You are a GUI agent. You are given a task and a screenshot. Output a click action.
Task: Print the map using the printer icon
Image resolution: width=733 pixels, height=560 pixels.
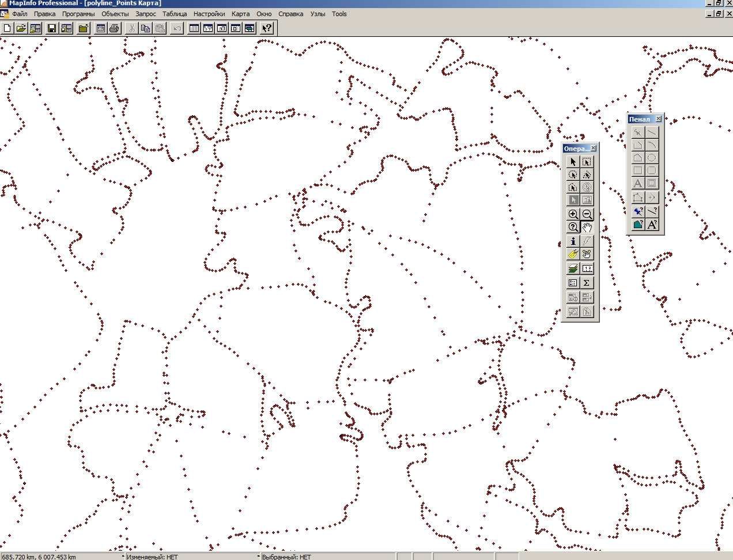pyautogui.click(x=114, y=28)
